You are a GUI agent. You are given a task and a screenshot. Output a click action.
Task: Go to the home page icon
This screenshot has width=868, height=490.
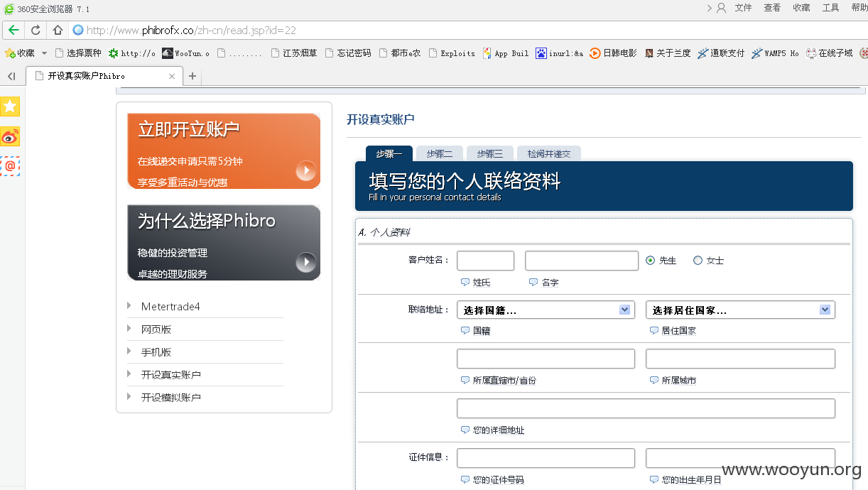(58, 31)
